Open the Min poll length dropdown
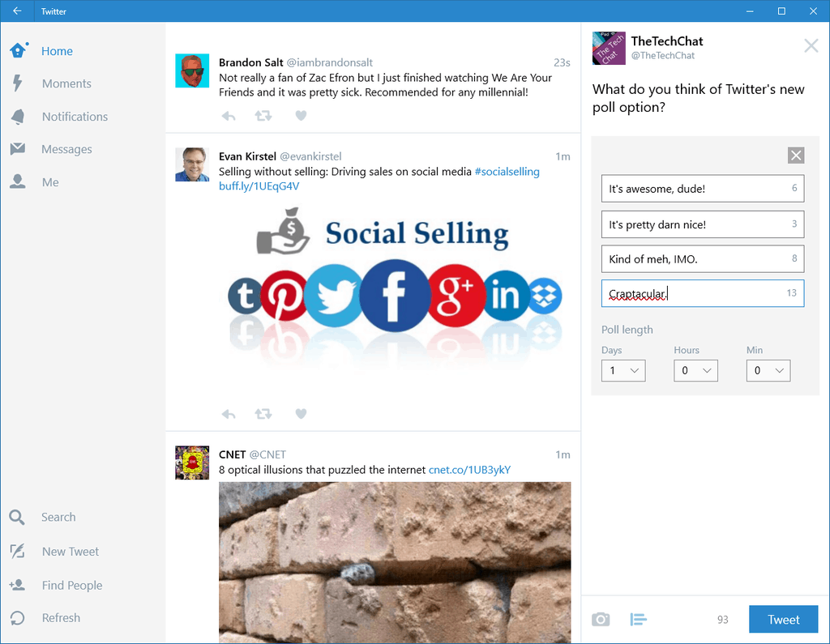 (768, 370)
